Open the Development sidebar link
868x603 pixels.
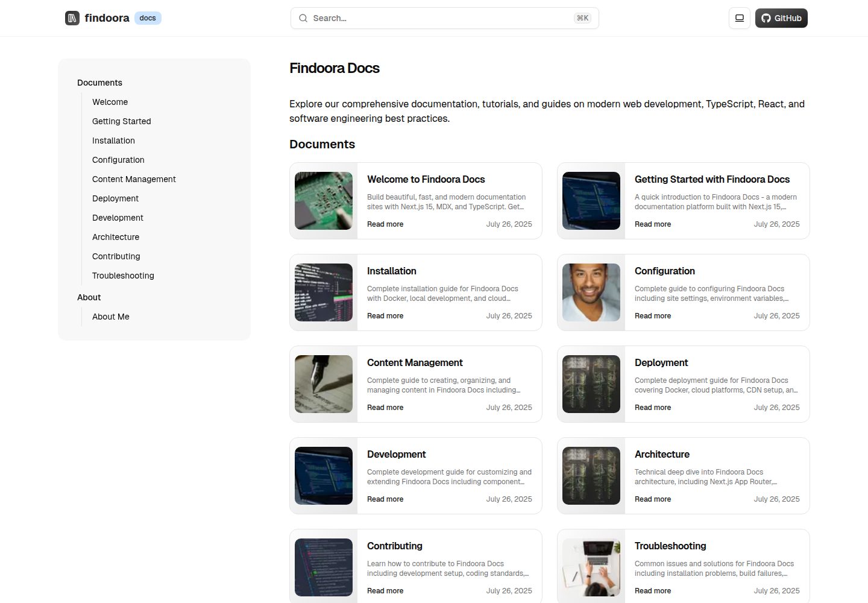[x=118, y=218]
